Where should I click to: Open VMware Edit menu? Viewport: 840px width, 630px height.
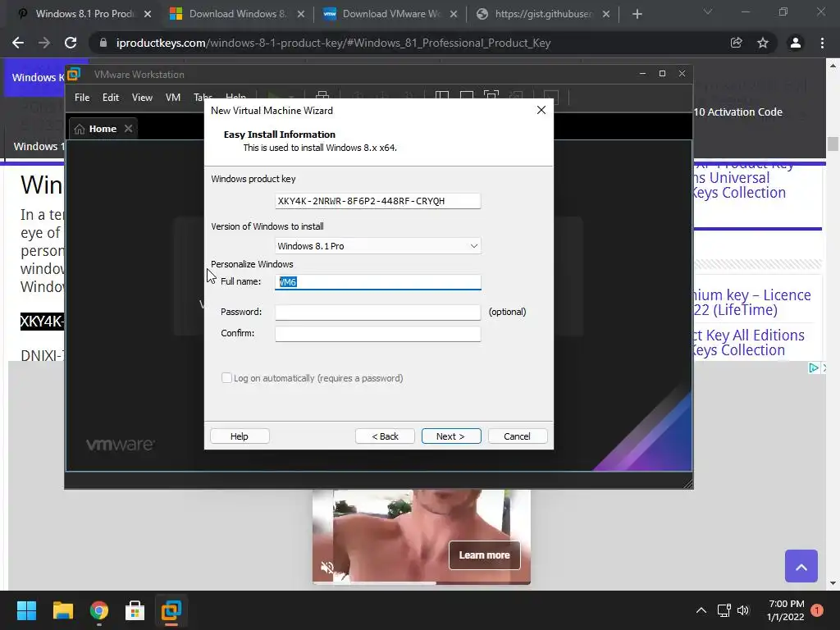[111, 98]
